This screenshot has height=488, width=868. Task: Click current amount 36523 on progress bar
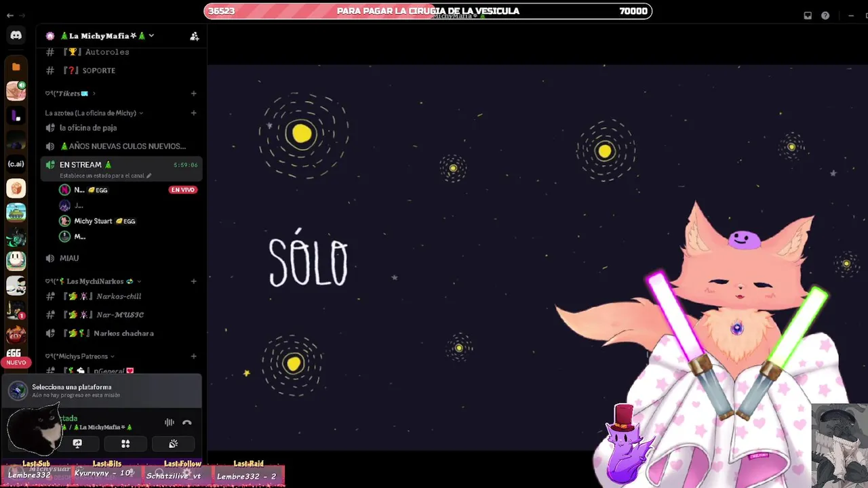point(222,11)
